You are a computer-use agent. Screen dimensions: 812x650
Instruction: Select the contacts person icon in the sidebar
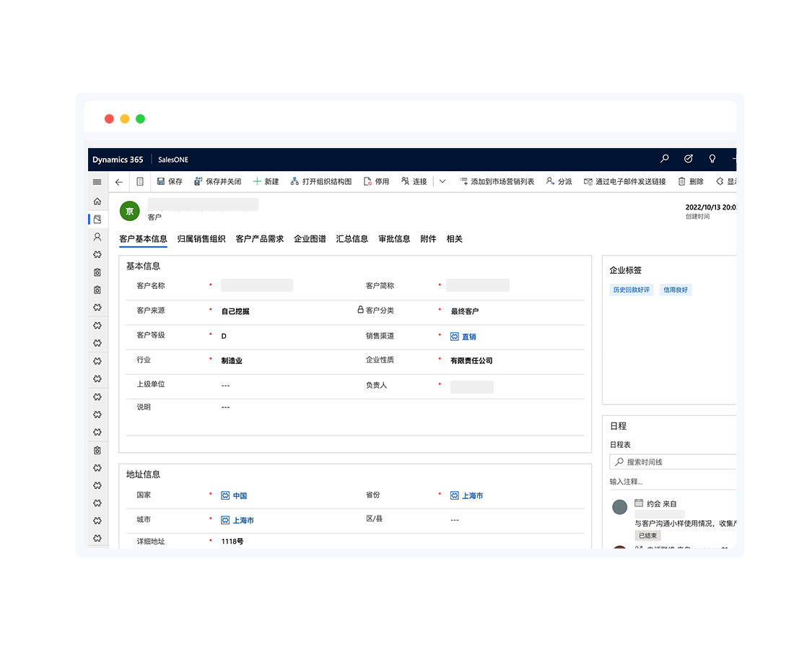tap(97, 236)
